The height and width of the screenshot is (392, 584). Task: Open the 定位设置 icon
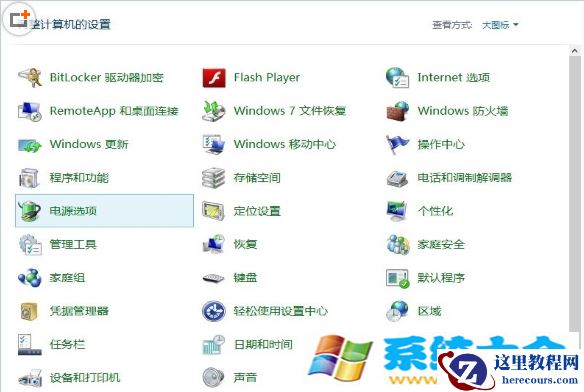(214, 211)
